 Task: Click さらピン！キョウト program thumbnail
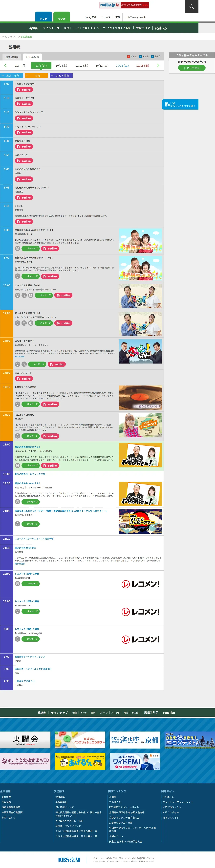140,351
